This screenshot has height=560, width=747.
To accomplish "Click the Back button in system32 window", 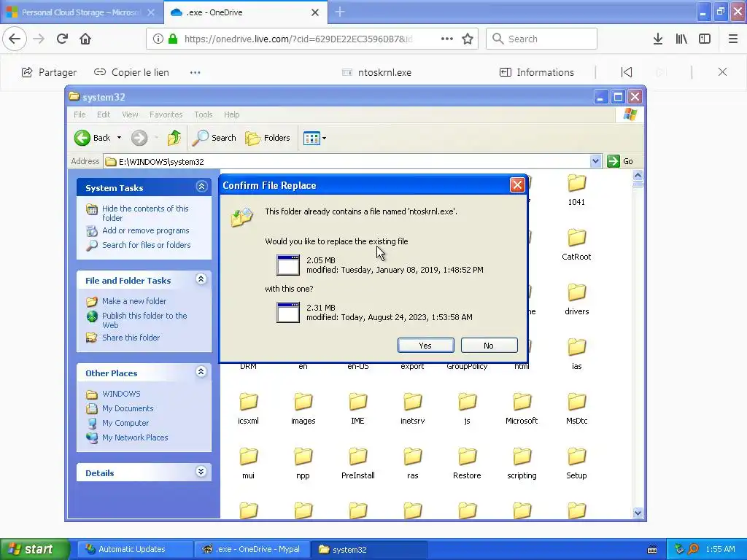I will pos(93,138).
